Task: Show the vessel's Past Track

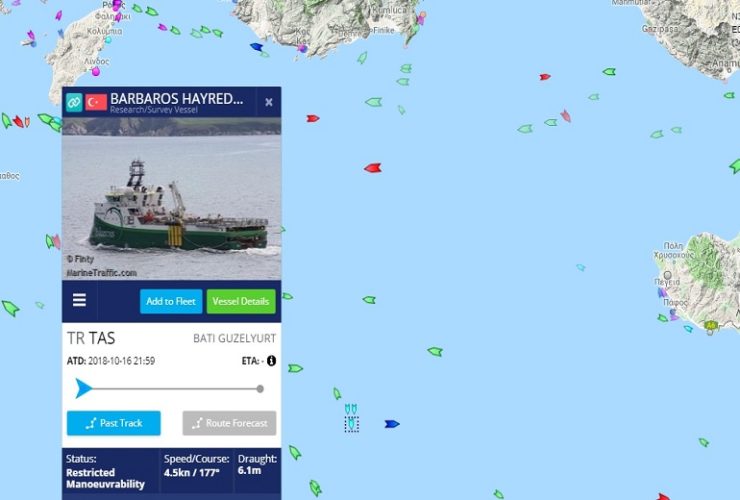Action: [114, 423]
